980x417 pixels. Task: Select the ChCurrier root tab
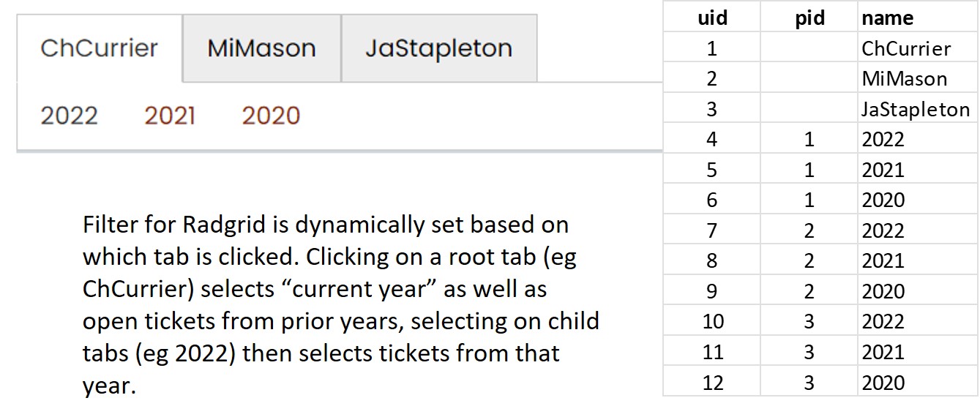[x=99, y=49]
